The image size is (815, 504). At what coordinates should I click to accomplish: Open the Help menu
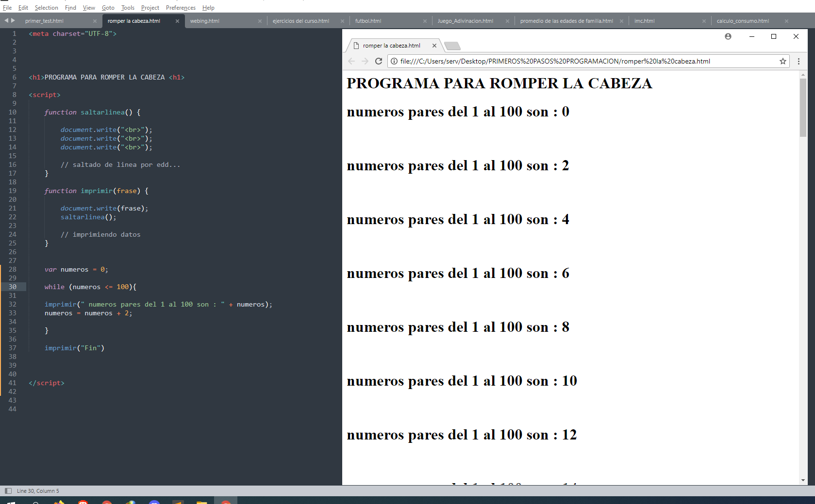(x=208, y=8)
